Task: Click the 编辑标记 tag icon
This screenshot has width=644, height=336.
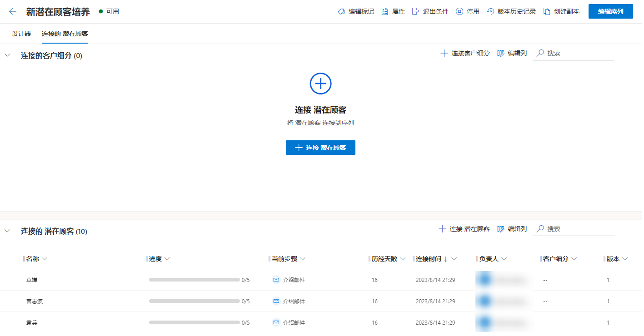Action: point(342,11)
